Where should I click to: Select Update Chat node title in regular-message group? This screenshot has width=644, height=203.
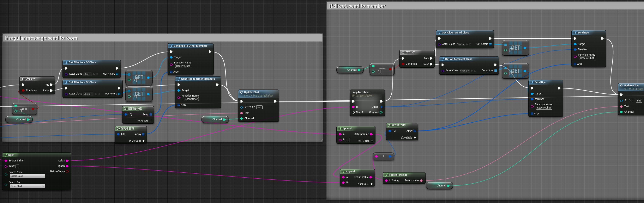click(252, 92)
